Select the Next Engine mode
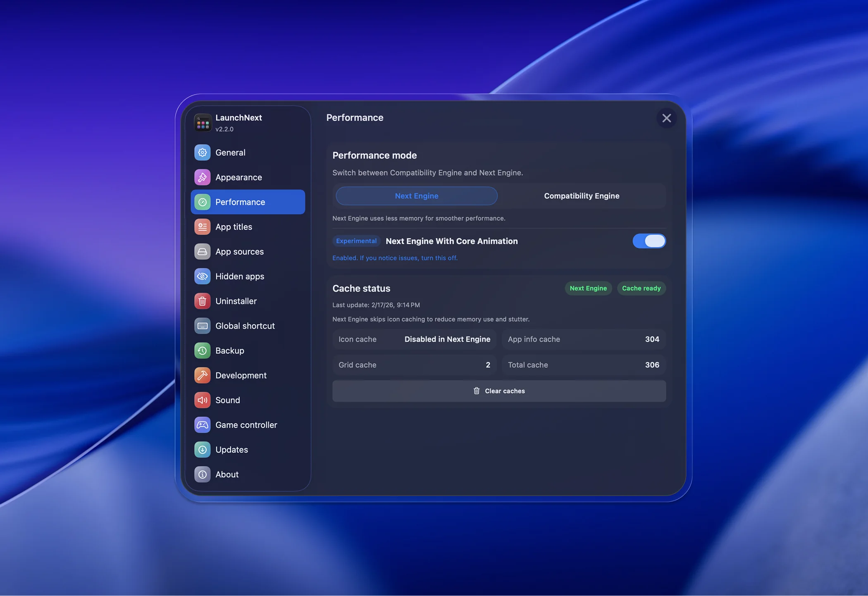The width and height of the screenshot is (868, 596). coord(416,196)
